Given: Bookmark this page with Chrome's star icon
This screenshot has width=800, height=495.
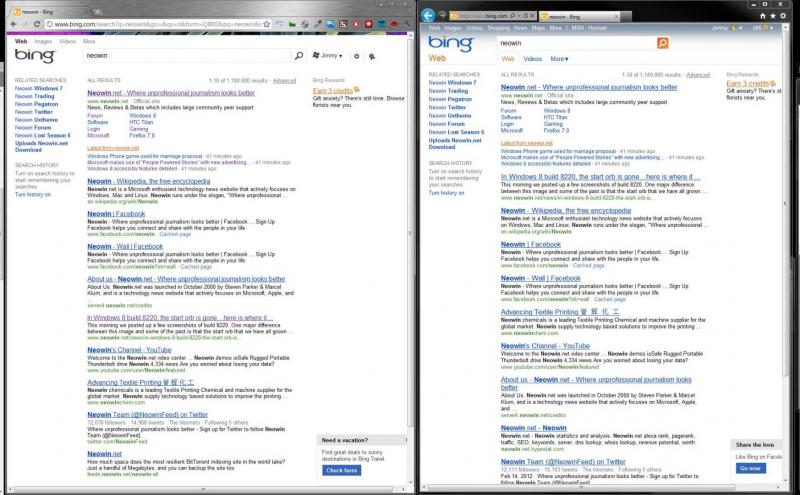Looking at the screenshot, I should (x=266, y=24).
